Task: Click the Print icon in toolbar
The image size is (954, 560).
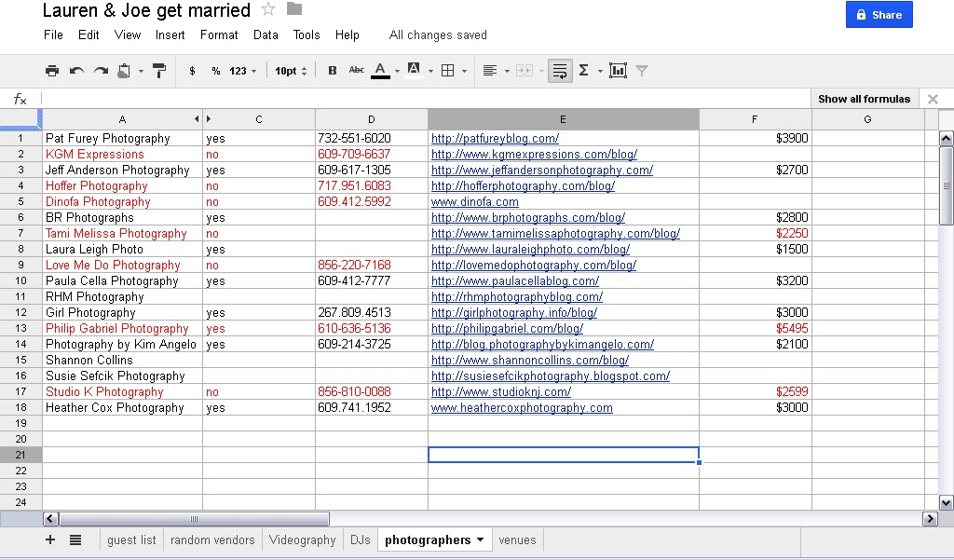Action: (52, 71)
